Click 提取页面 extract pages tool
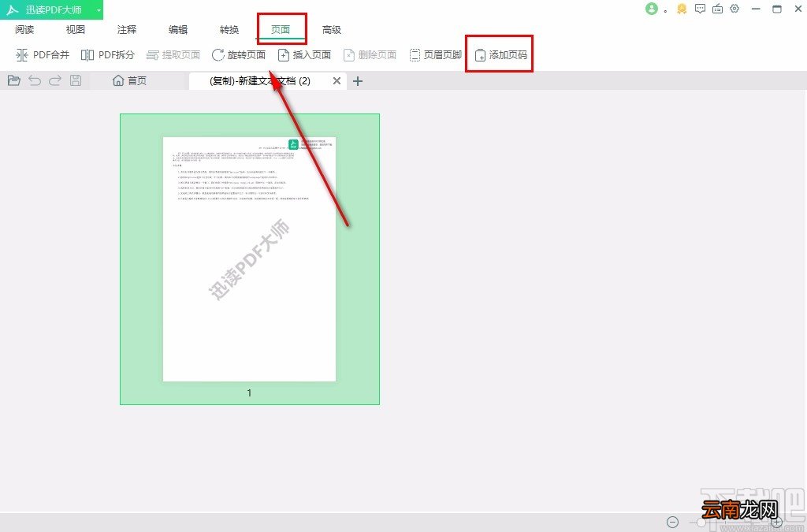Image resolution: width=807 pixels, height=532 pixels. point(173,54)
